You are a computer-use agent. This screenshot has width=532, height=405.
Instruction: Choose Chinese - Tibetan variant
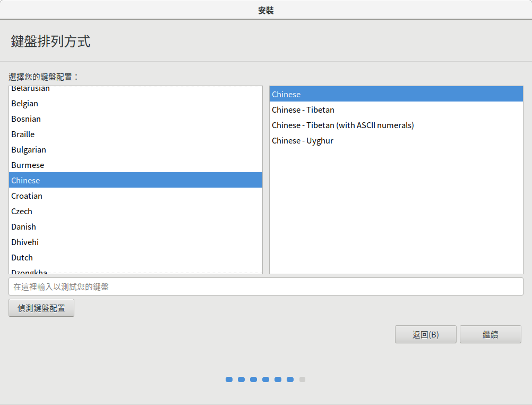(303, 110)
